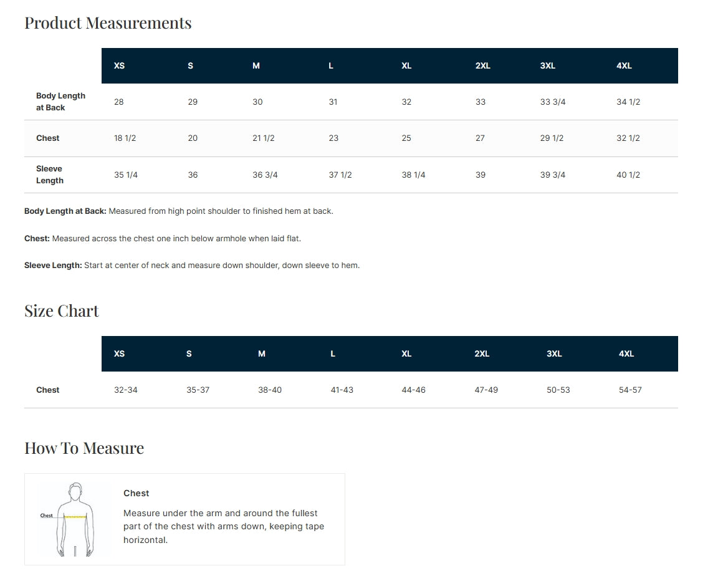Click the 18 1/2 chest value for XS
The image size is (728, 586).
(x=125, y=138)
